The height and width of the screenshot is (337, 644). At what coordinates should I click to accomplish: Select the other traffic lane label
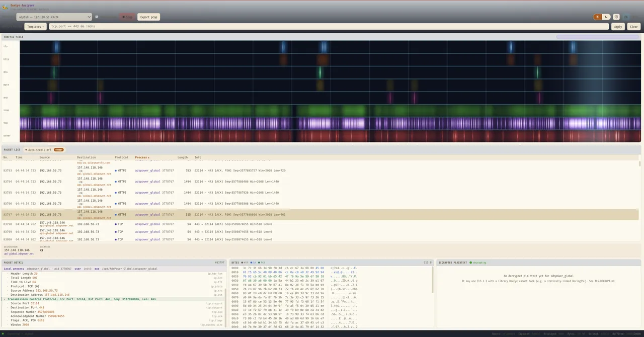pos(7,135)
